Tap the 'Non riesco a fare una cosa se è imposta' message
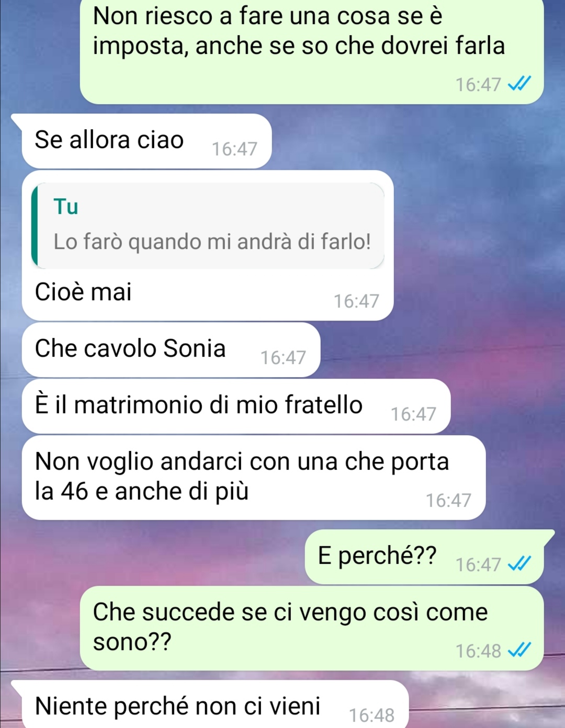565x728 pixels. click(x=312, y=51)
